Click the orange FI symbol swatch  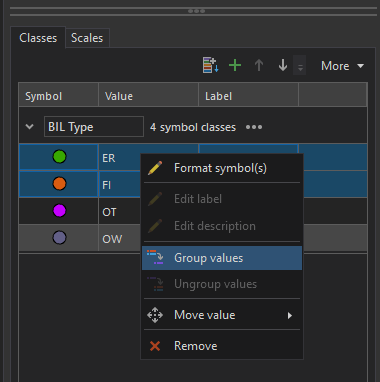tap(59, 184)
